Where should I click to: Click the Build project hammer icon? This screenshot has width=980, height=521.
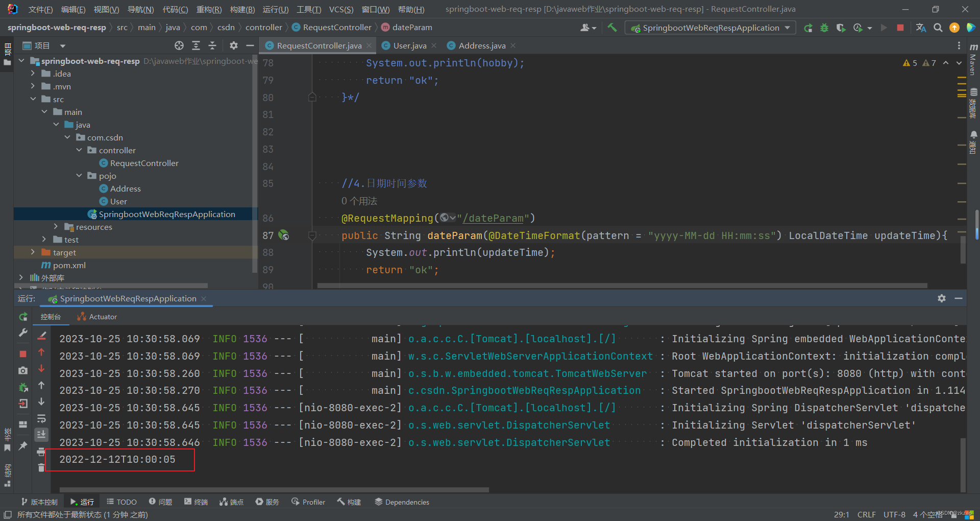click(x=612, y=28)
